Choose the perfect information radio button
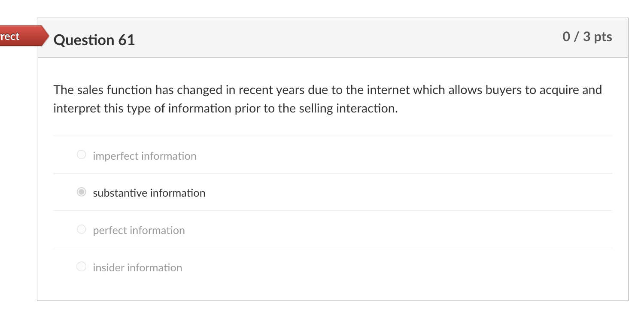This screenshot has width=644, height=328. pyautogui.click(x=82, y=230)
